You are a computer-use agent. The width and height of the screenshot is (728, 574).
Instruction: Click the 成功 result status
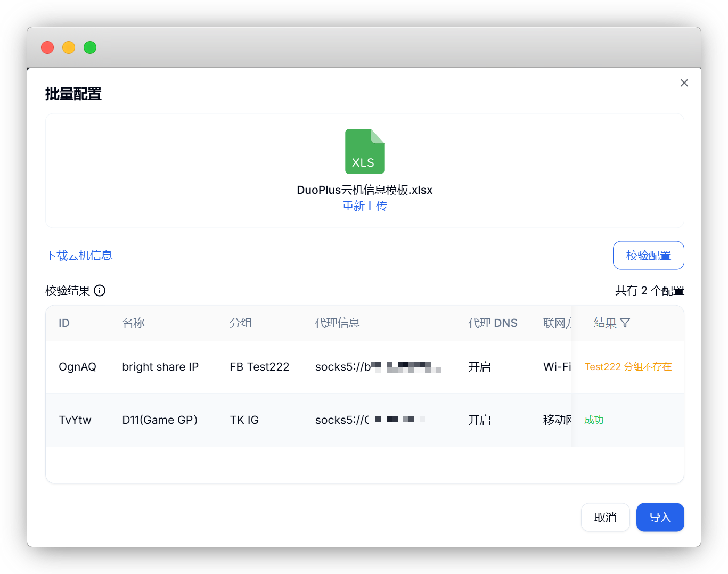tap(594, 420)
